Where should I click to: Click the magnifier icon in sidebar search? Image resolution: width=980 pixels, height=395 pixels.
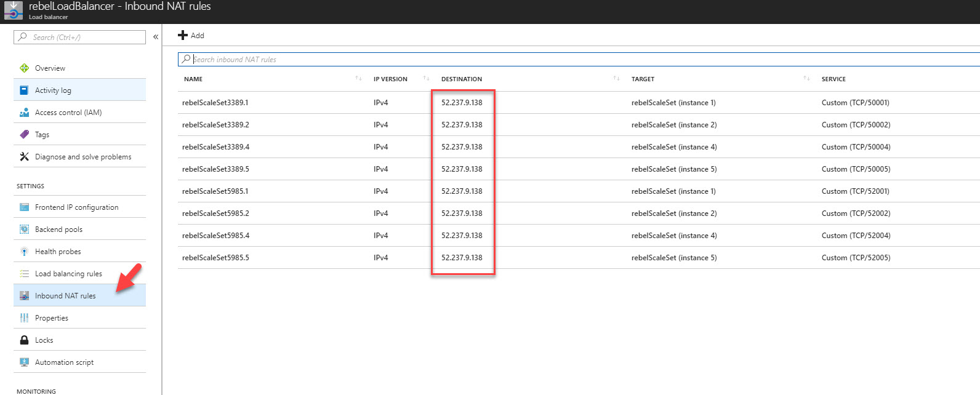pos(22,37)
